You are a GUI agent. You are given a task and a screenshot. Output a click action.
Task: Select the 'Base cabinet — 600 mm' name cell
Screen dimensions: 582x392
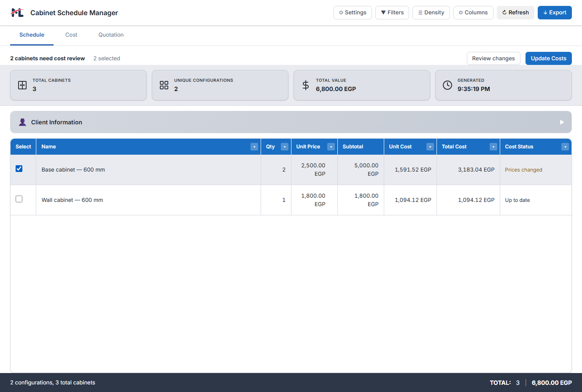[x=148, y=170]
